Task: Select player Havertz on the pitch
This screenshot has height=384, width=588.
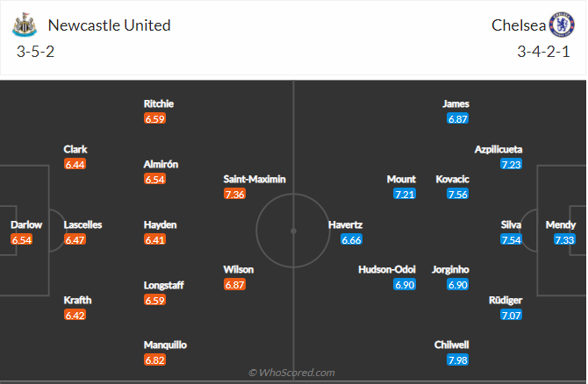Action: coord(345,224)
